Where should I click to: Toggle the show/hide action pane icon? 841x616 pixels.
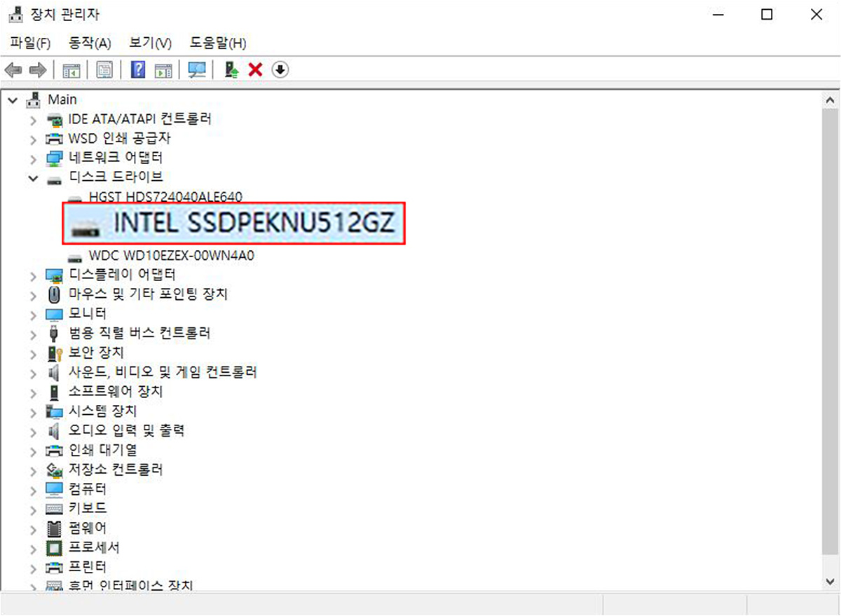[163, 70]
